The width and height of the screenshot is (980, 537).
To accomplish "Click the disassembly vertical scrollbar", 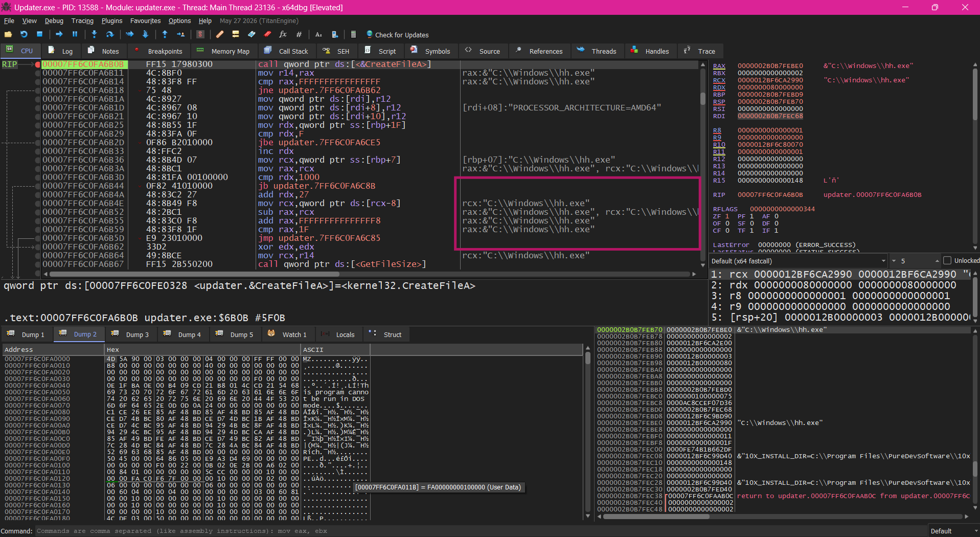I will pyautogui.click(x=703, y=164).
